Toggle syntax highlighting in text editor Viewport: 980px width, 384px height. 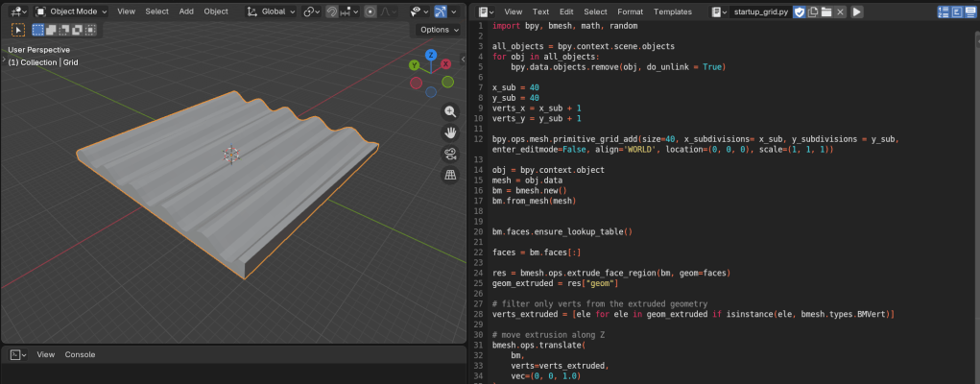coord(969,12)
